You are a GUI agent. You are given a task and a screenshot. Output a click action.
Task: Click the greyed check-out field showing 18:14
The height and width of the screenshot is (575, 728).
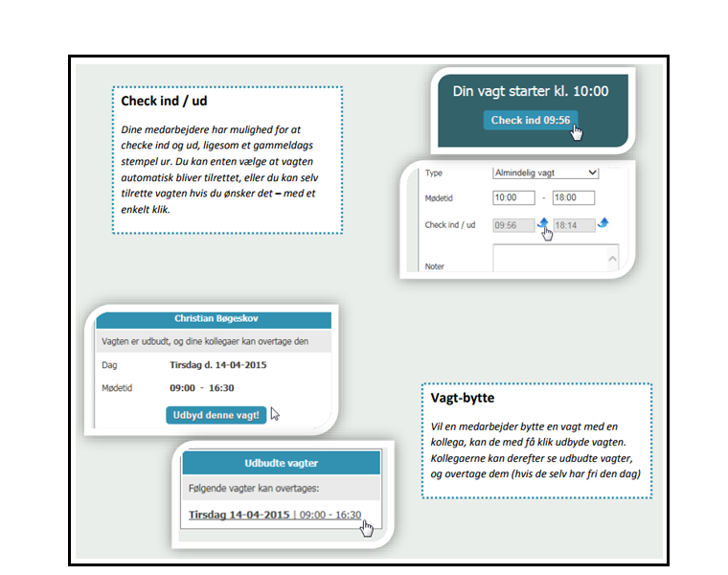[x=573, y=224]
